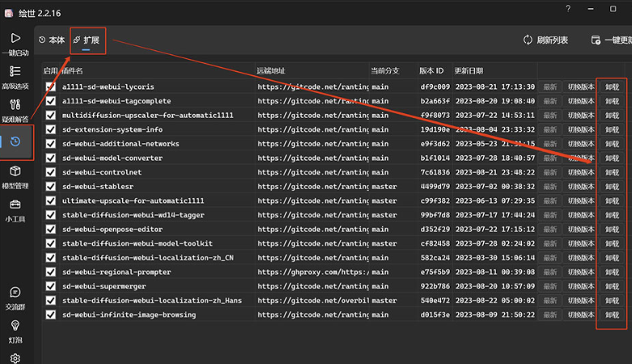Image resolution: width=632 pixels, height=364 pixels.
Task: Toggle checkbox for a1111-sd-webui-tagcomplete
Action: 51,101
